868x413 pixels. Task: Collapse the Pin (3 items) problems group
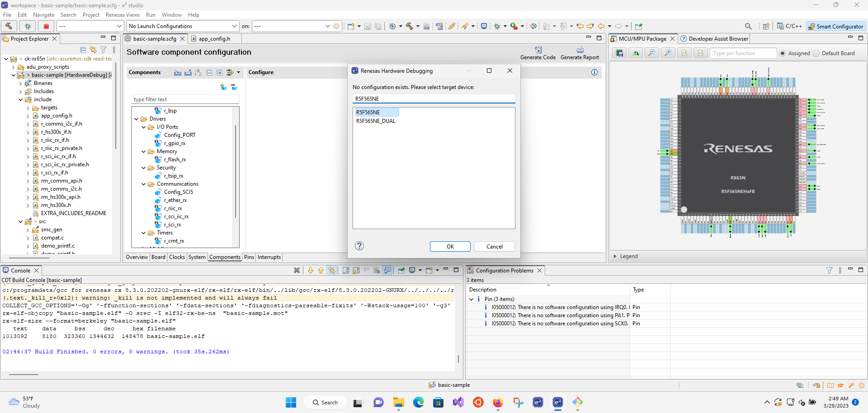pyautogui.click(x=472, y=299)
